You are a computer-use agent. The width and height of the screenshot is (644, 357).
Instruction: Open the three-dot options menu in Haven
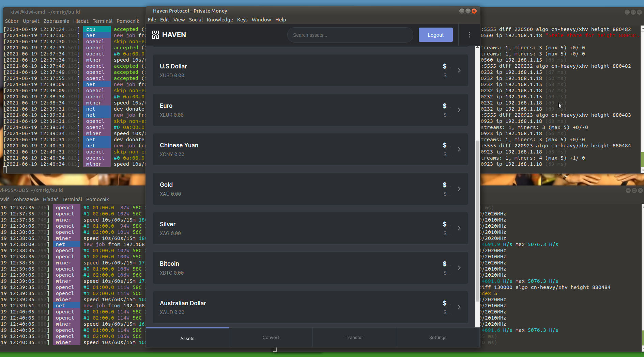click(470, 35)
